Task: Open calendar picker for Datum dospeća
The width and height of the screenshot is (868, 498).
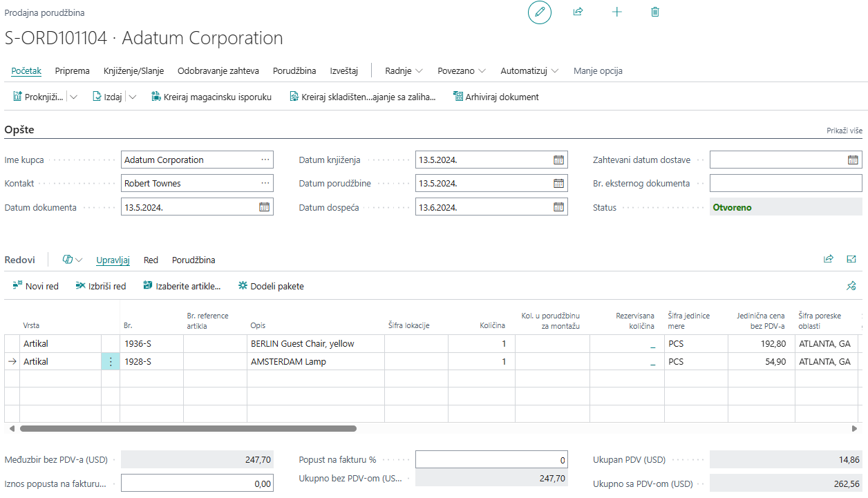Action: coord(558,207)
